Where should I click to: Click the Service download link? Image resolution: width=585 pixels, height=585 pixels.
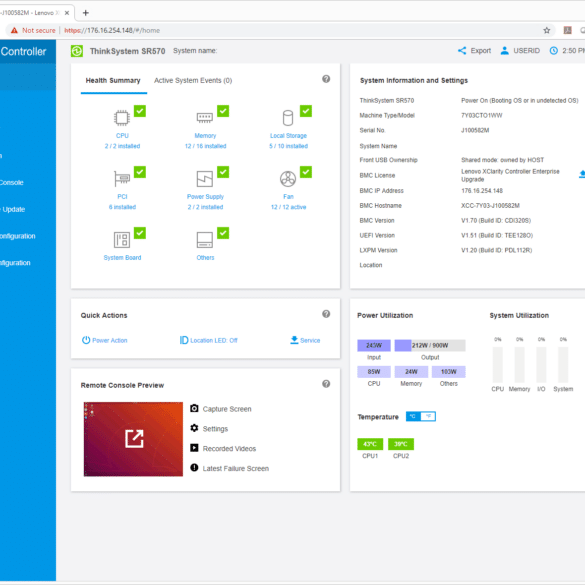click(305, 340)
